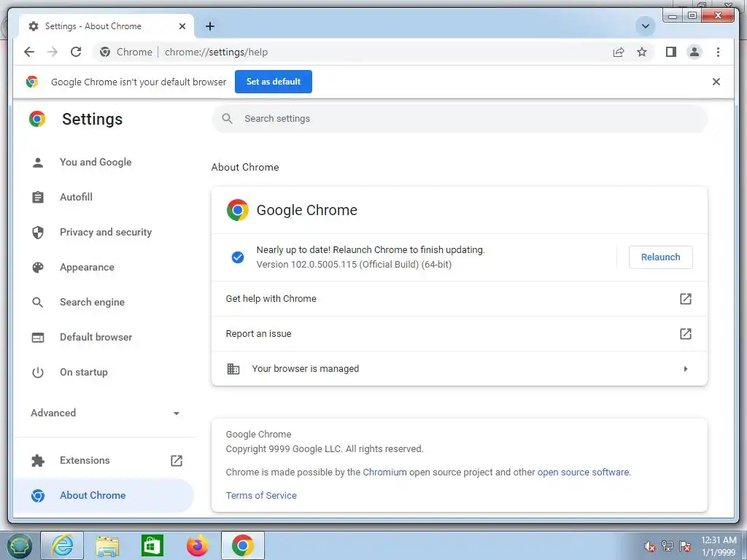
Task: Launch Internet Explorer from taskbar
Action: (x=63, y=545)
